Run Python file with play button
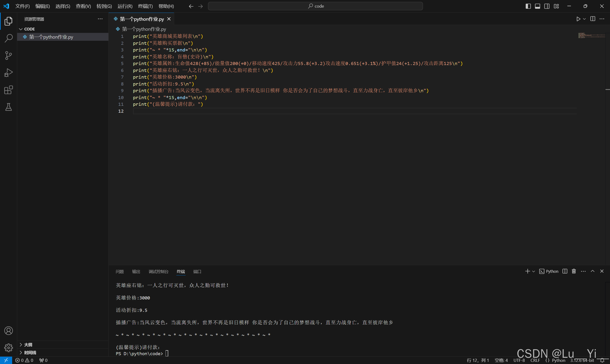The width and height of the screenshot is (610, 364). (578, 19)
